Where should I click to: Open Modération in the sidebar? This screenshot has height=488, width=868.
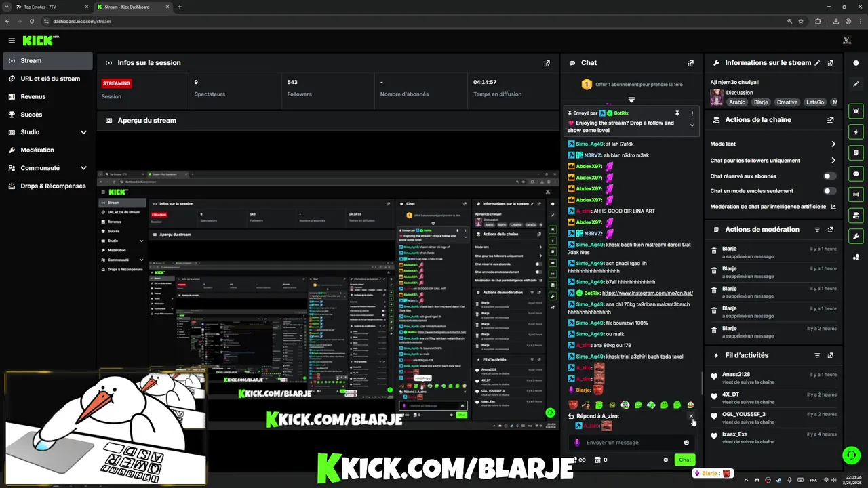pos(47,150)
